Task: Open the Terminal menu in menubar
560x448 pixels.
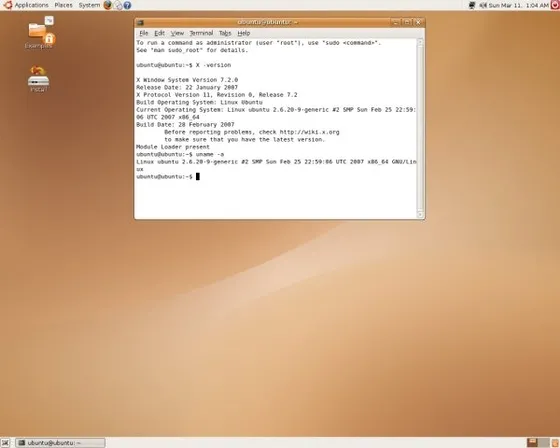Action: pos(201,33)
